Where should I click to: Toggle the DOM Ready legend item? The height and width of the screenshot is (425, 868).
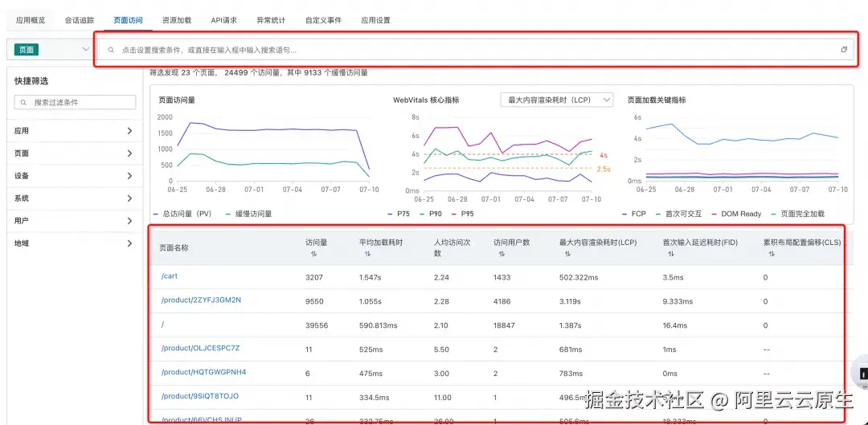point(735,214)
